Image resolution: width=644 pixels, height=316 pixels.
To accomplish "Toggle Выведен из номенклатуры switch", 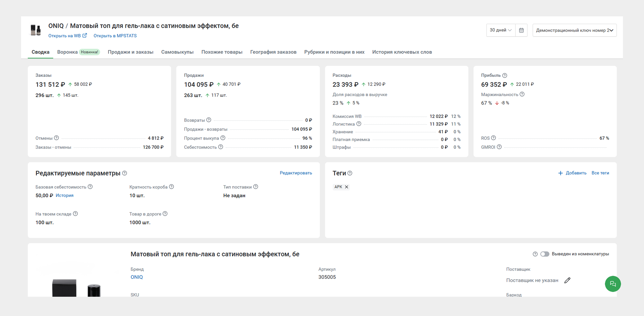I will (x=545, y=254).
